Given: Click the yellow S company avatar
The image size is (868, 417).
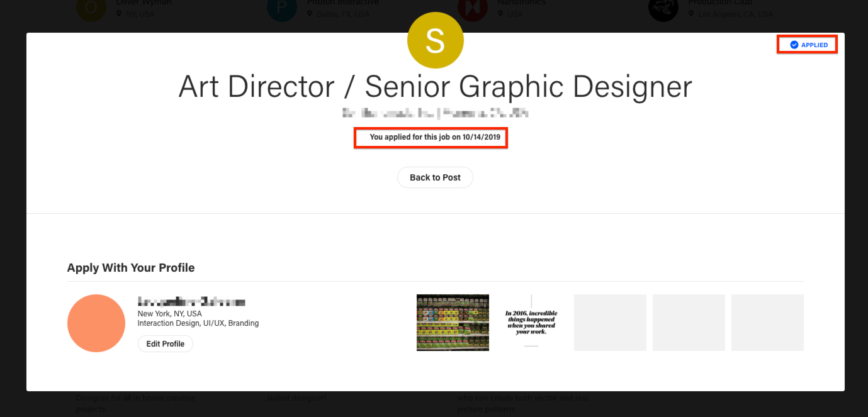Looking at the screenshot, I should tap(436, 40).
